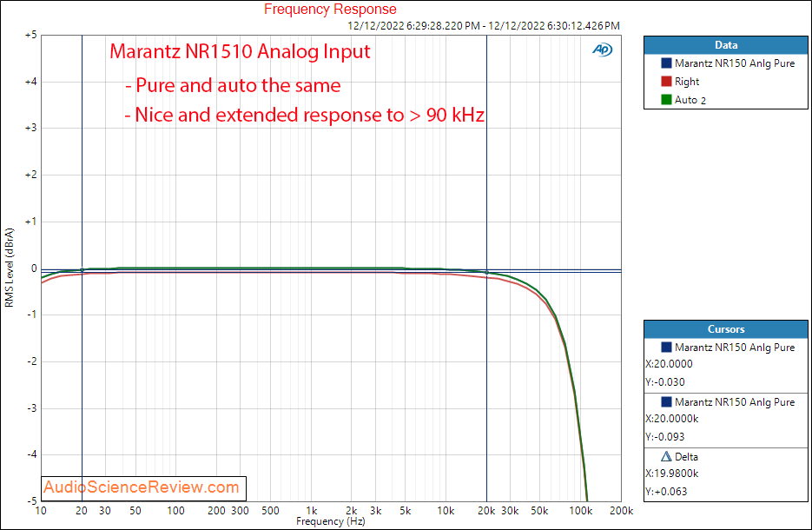The width and height of the screenshot is (812, 530).
Task: Click the red Right channel swatch
Action: point(666,82)
